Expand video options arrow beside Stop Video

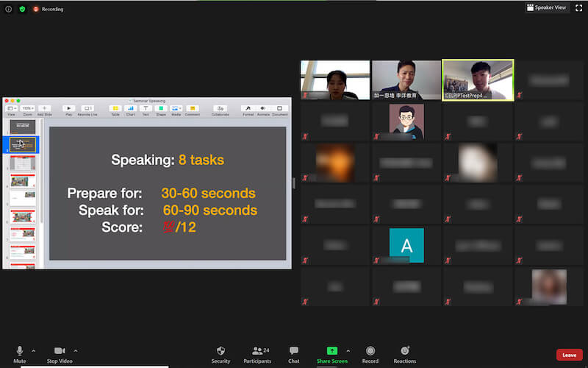tap(76, 350)
